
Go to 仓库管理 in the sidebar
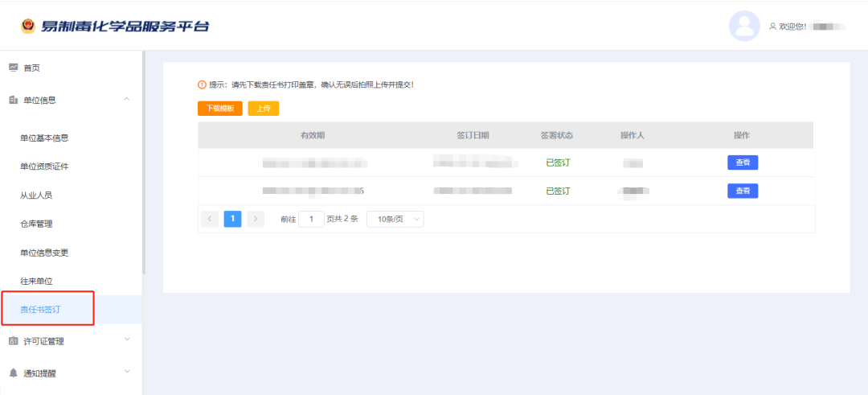[36, 224]
